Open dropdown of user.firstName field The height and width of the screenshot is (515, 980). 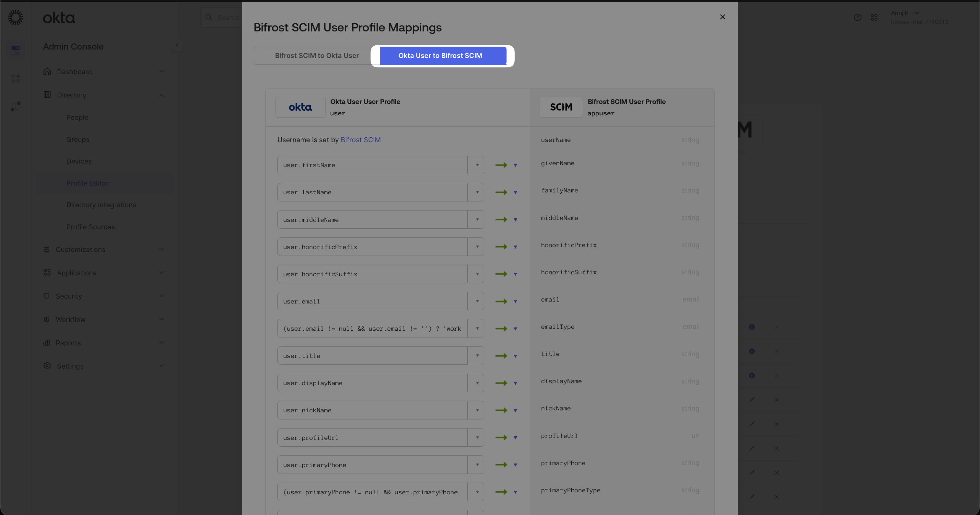pyautogui.click(x=476, y=165)
